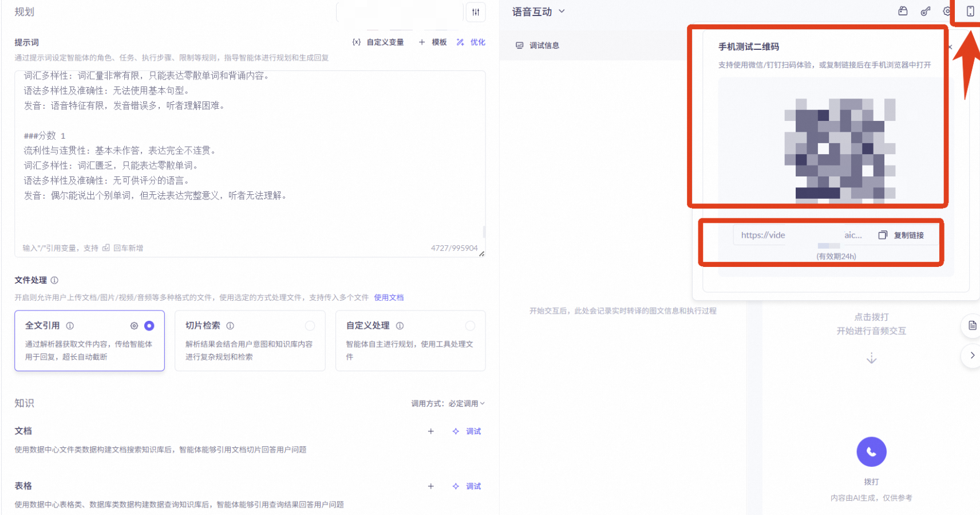Show info tooltip for 全文引用

point(70,325)
